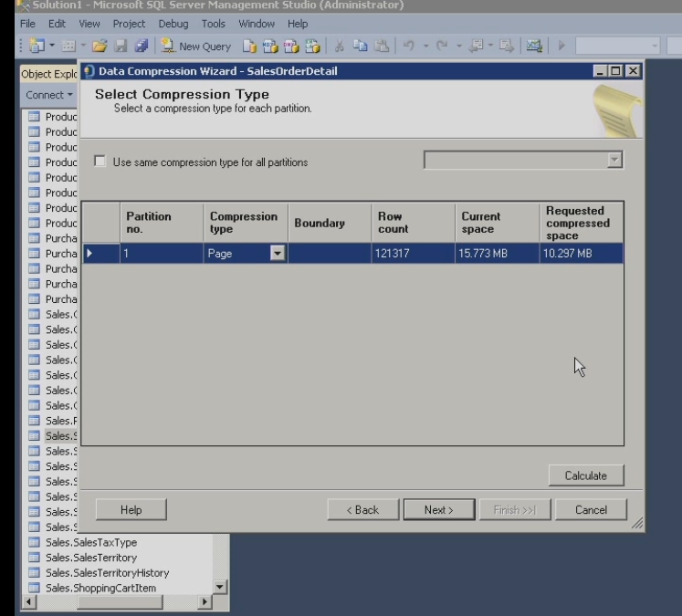
Task: Open the Debug menu
Action: (173, 24)
